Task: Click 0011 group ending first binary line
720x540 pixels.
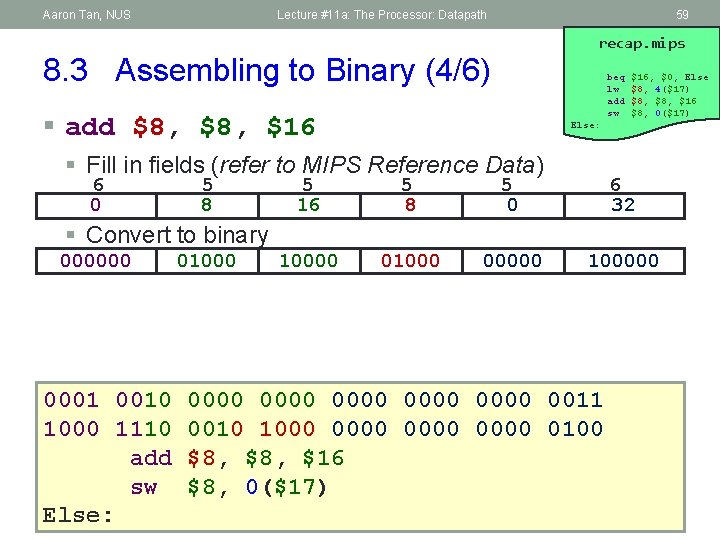Action: (x=575, y=400)
